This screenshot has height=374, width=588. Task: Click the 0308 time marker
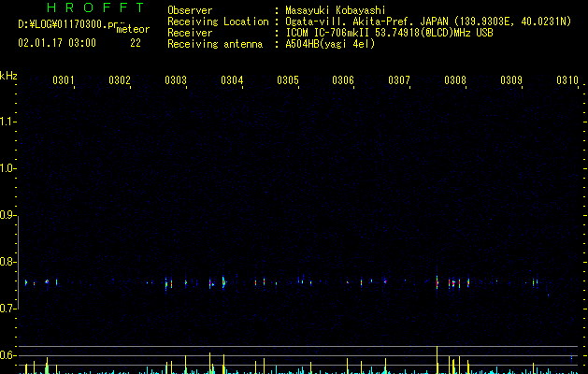pos(455,79)
